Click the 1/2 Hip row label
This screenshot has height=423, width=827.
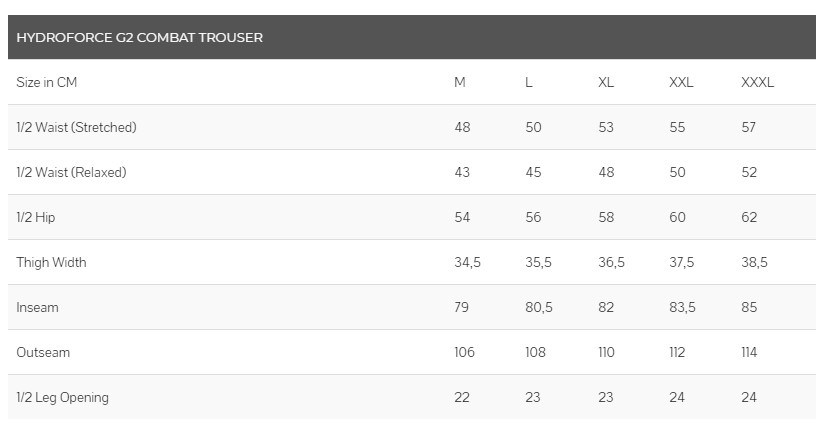tap(36, 217)
